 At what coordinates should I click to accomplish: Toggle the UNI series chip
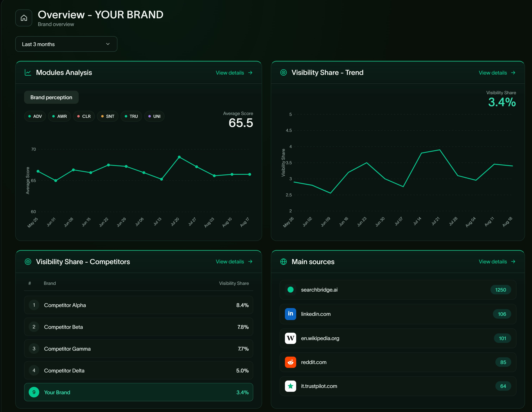pyautogui.click(x=154, y=116)
